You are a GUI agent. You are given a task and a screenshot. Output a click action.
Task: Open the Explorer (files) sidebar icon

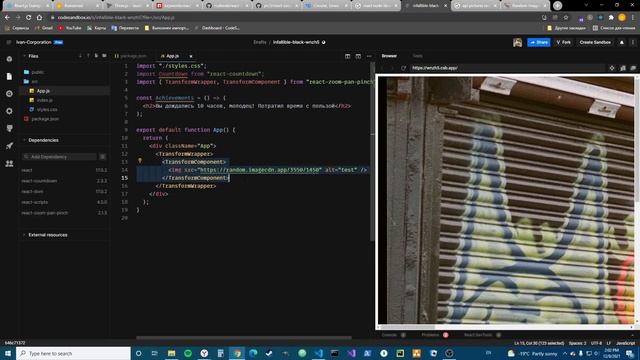[9, 76]
